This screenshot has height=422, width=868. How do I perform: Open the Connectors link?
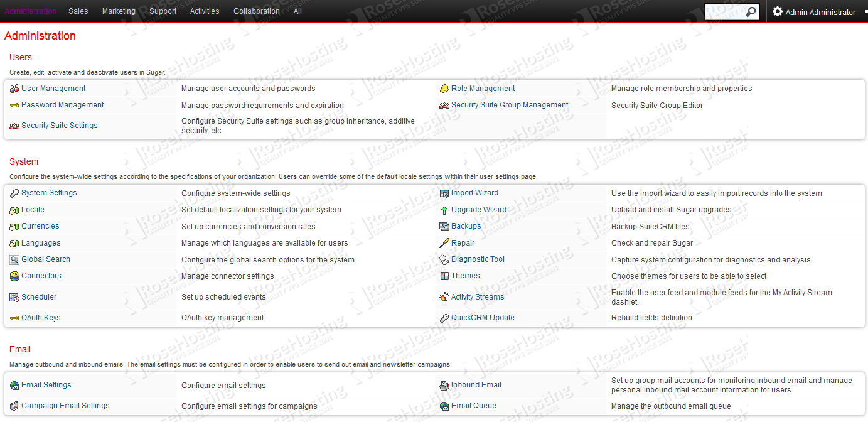41,276
